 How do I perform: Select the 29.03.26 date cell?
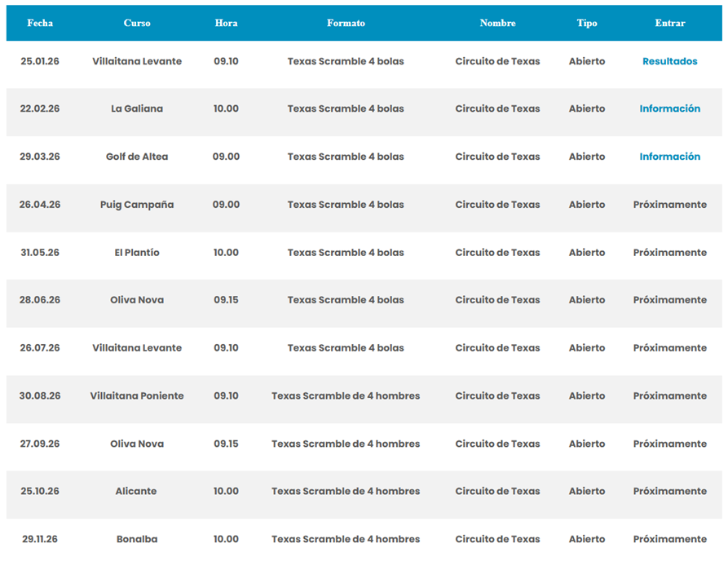(40, 157)
